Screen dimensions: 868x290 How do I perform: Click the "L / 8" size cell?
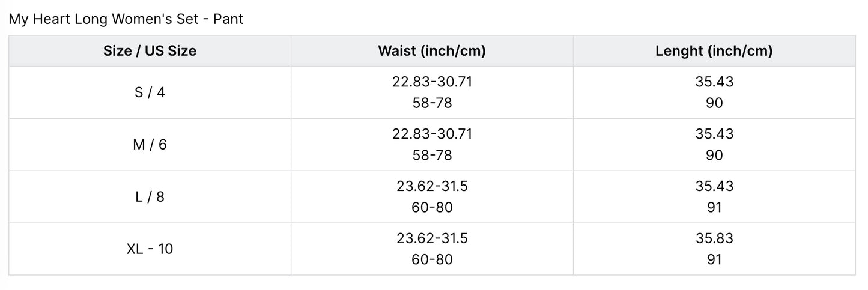coord(150,197)
